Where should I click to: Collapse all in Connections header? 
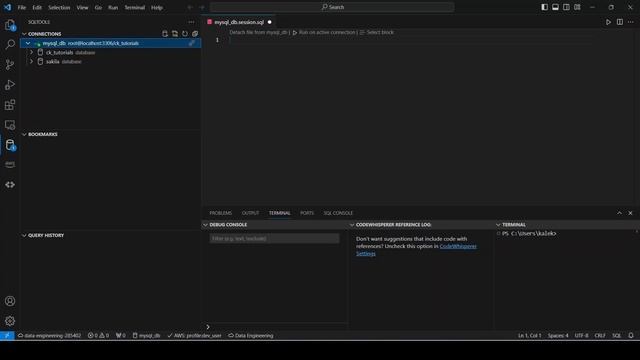[x=195, y=34]
